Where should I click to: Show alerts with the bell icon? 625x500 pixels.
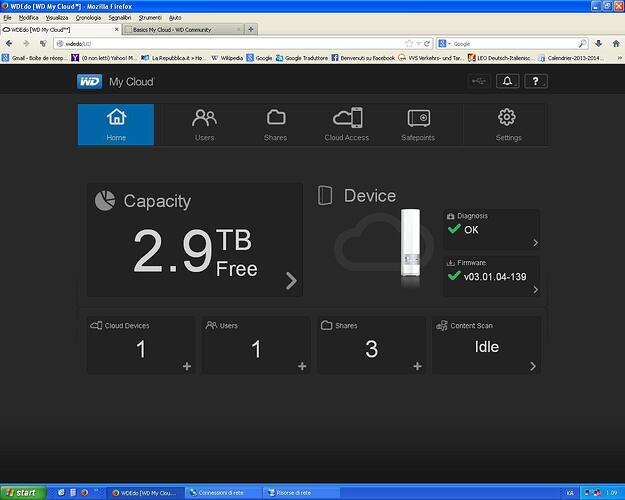507,81
